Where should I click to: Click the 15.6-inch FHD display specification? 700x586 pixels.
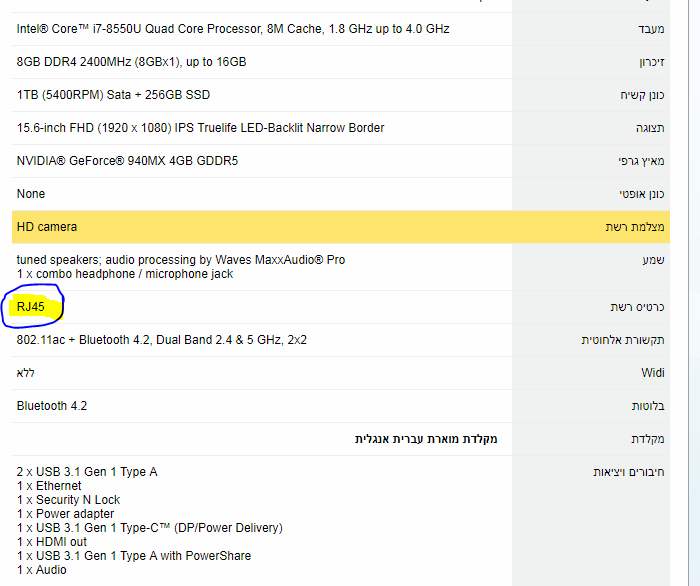pos(200,128)
